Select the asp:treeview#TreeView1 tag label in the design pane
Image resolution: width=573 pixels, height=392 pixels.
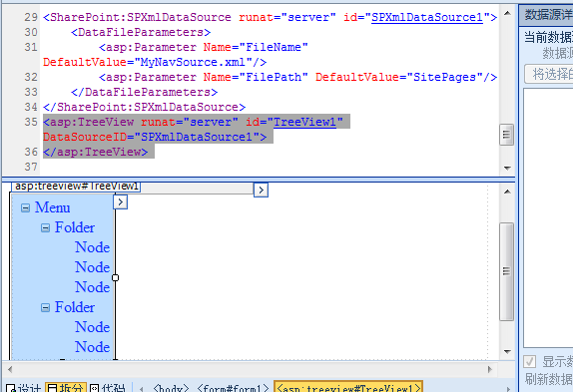coord(76,187)
